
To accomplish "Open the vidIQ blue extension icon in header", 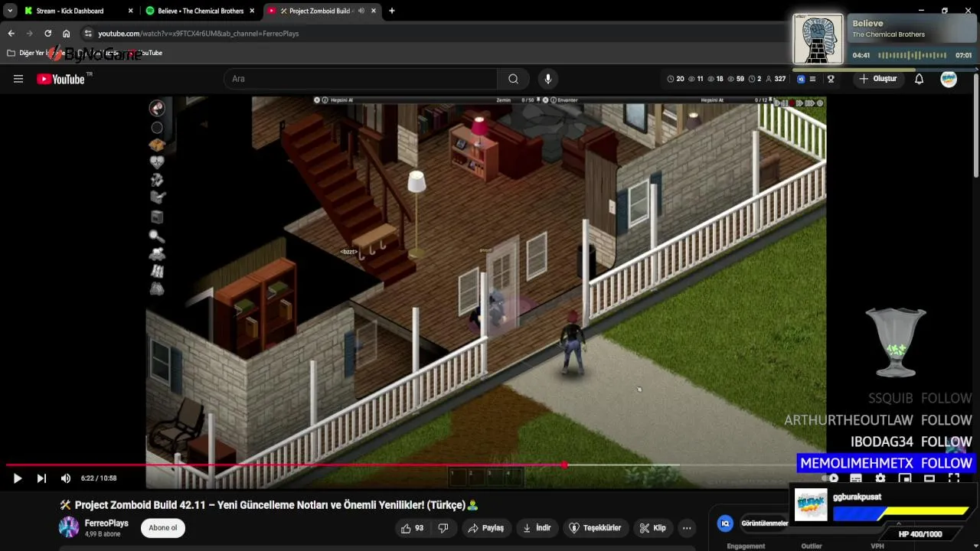I will tap(801, 79).
